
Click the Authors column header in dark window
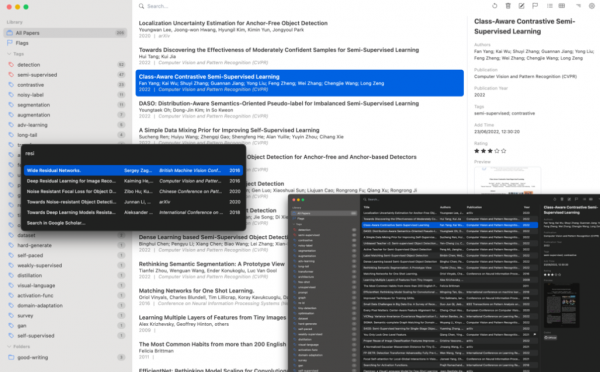pos(445,207)
